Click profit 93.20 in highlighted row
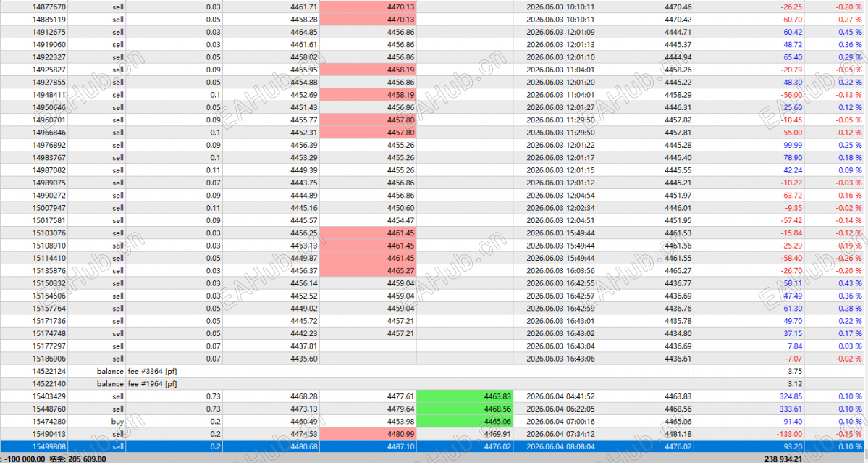 793,446
